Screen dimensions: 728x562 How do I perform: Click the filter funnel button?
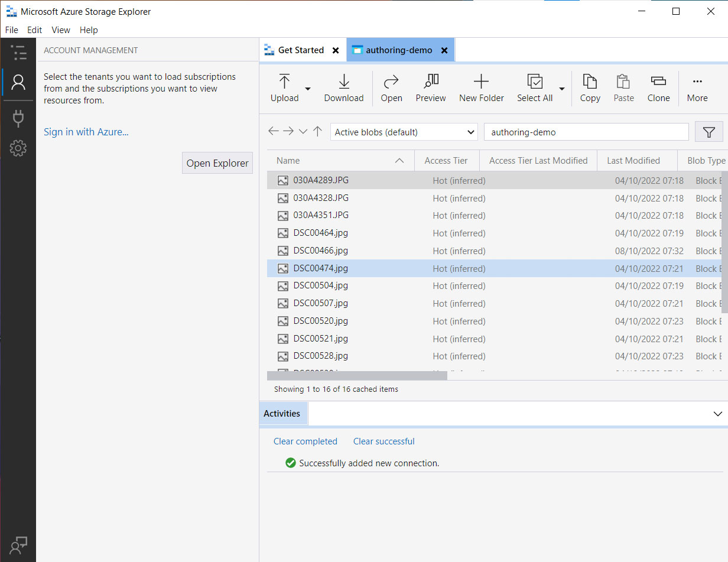click(709, 132)
